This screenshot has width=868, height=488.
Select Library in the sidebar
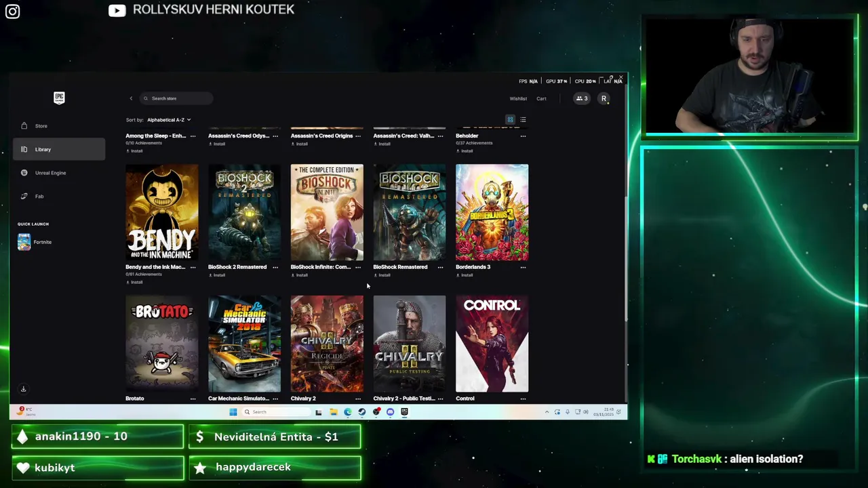(59, 149)
